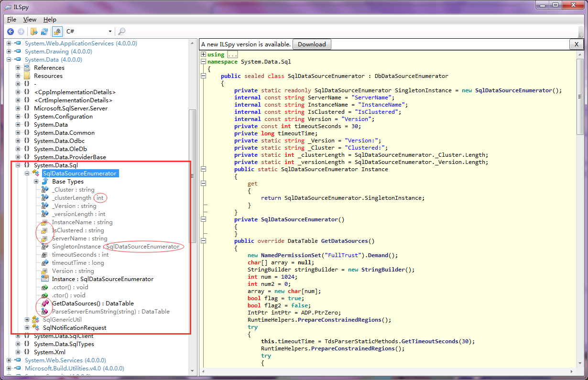Click the Instance property icon
Viewport: 588px width, 380px height.
44,279
